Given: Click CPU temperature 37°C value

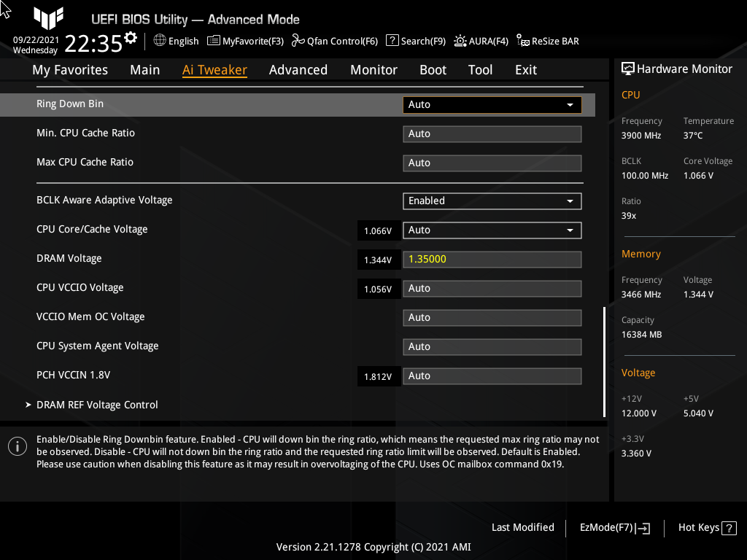Looking at the screenshot, I should pyautogui.click(x=693, y=136).
